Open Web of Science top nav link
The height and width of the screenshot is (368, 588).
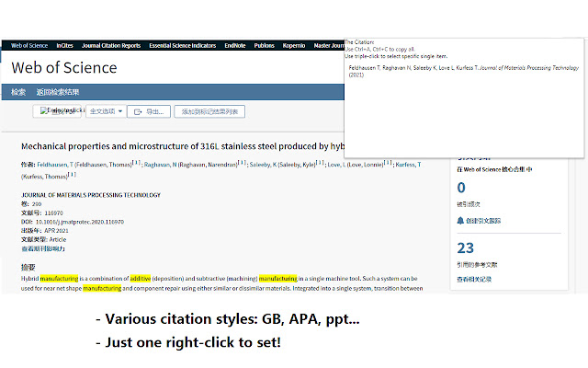(x=29, y=45)
